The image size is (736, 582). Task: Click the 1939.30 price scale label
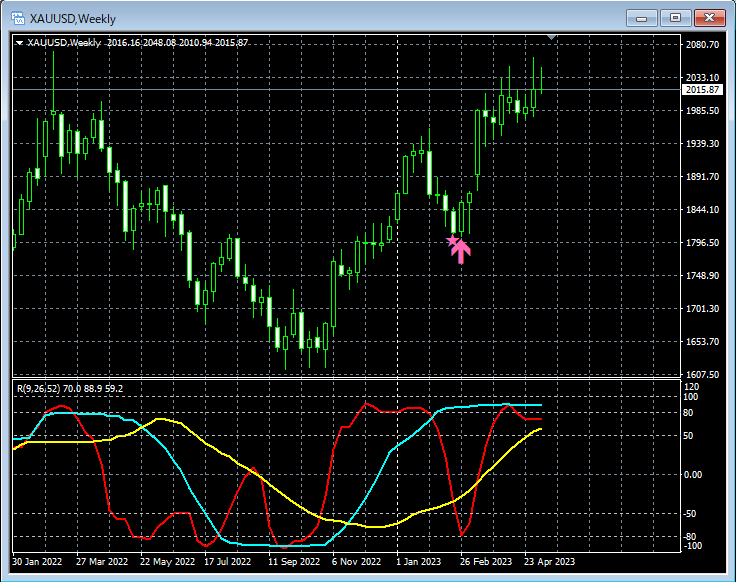[x=702, y=144]
